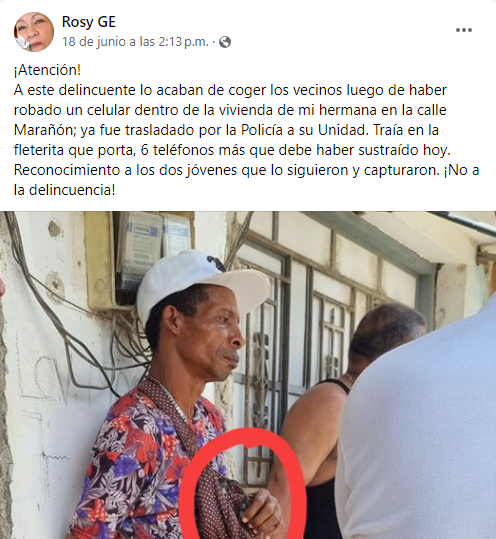
Task: Click the ¡Atención! heading line
Action: 47,70
